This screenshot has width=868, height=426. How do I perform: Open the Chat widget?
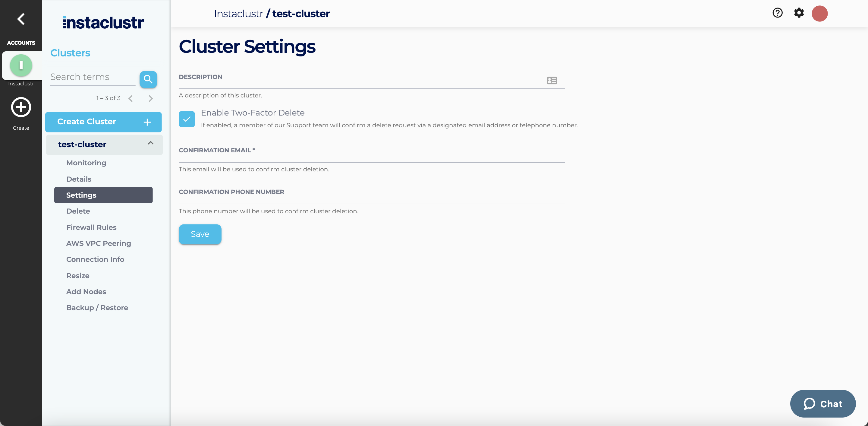(823, 403)
